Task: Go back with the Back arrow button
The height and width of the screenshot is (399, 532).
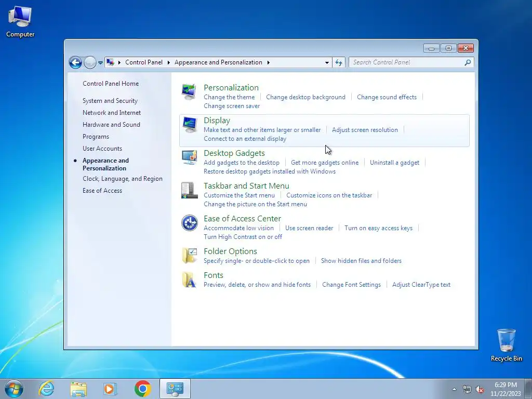Action: [75, 62]
